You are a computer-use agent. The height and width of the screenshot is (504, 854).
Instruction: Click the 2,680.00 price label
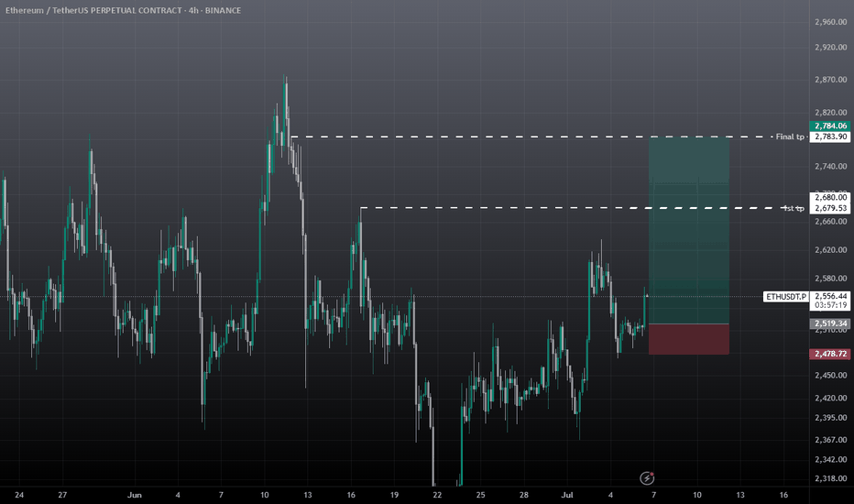pos(830,197)
